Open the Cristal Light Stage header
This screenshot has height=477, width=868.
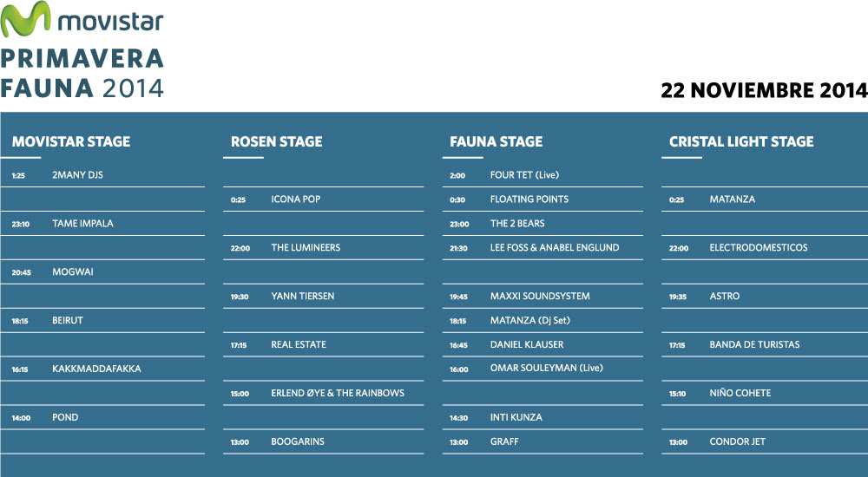point(741,141)
